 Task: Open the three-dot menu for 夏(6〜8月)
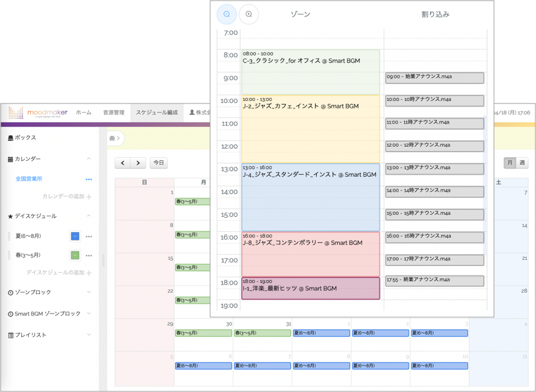(89, 236)
